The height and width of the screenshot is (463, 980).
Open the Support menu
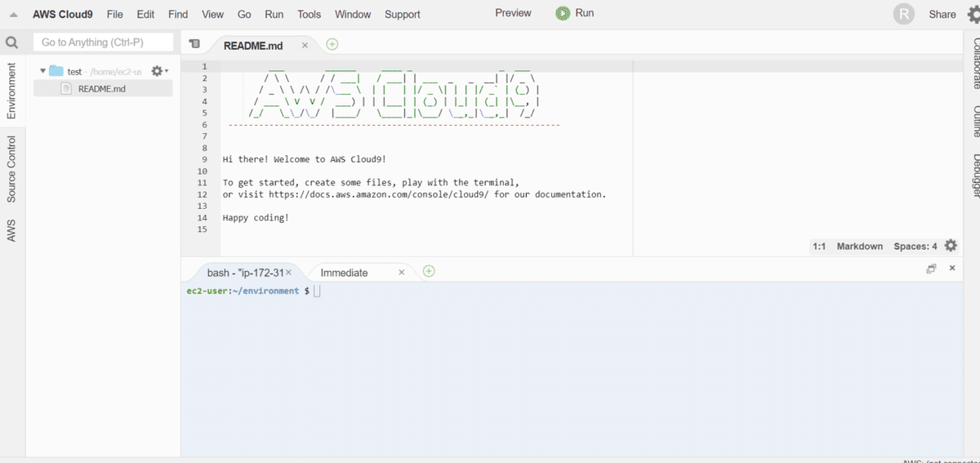403,14
